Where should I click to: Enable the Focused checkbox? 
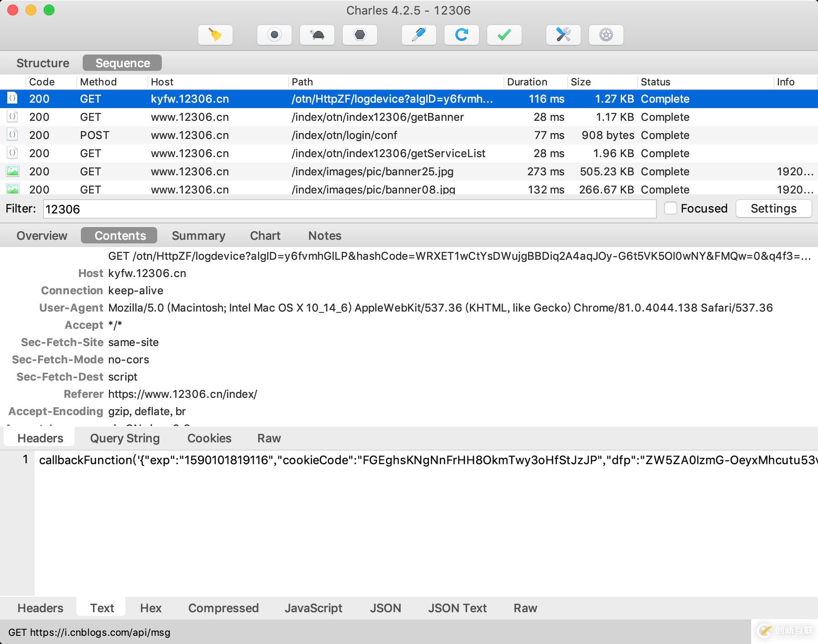click(670, 208)
